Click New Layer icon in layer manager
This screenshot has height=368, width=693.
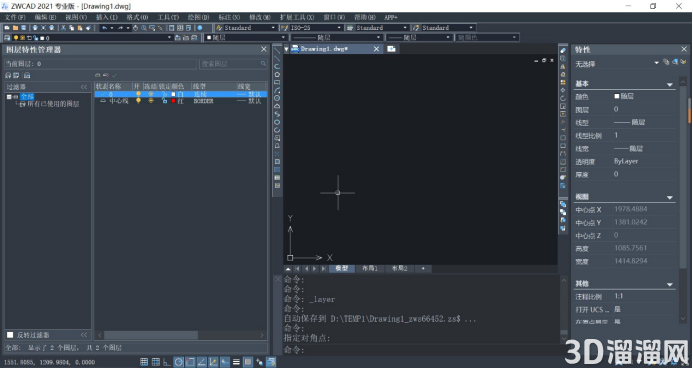tap(98, 75)
